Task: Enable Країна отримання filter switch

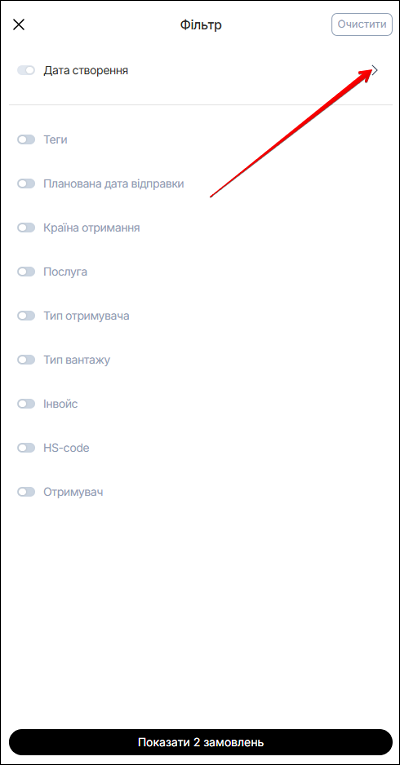Action: [x=26, y=228]
